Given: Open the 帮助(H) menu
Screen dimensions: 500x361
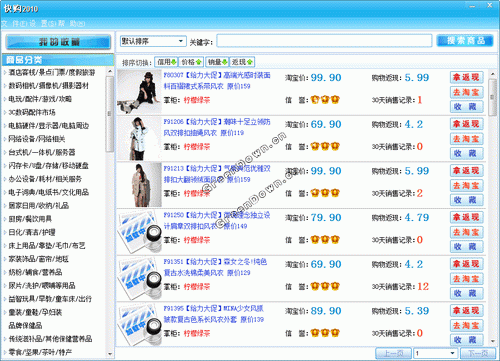Looking at the screenshot, I should pyautogui.click(x=72, y=24).
